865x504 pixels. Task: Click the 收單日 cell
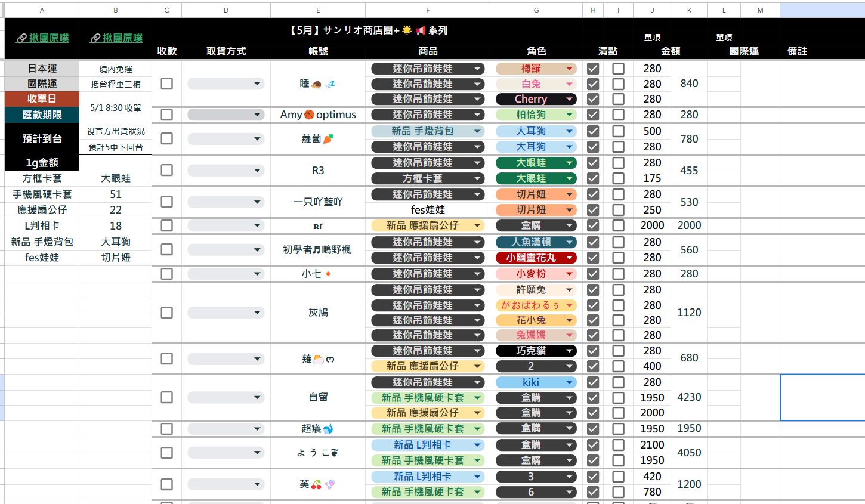[42, 99]
